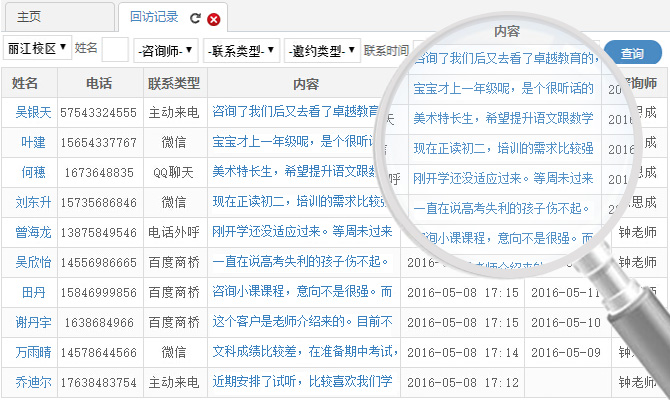Open student 叶建's record

coord(33,142)
